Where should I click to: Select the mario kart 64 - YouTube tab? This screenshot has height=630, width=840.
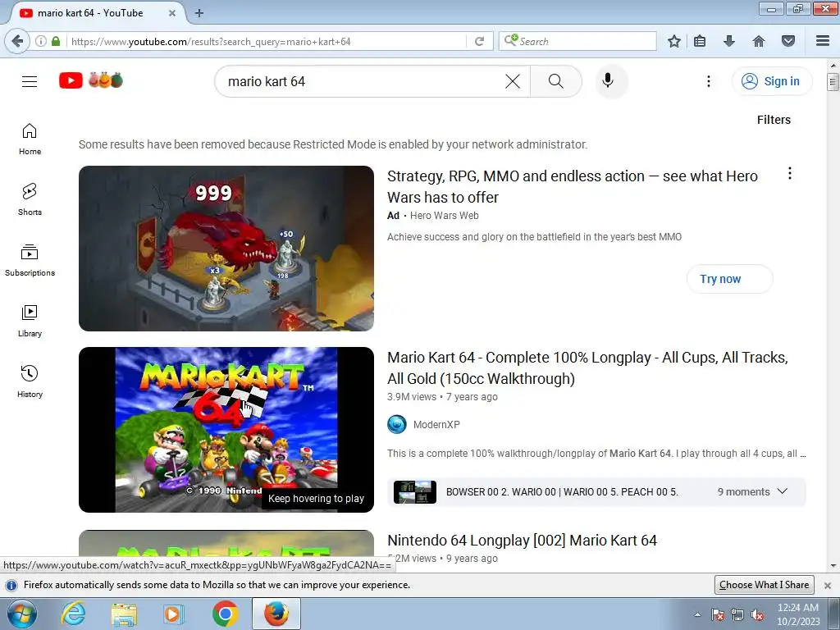click(x=90, y=13)
